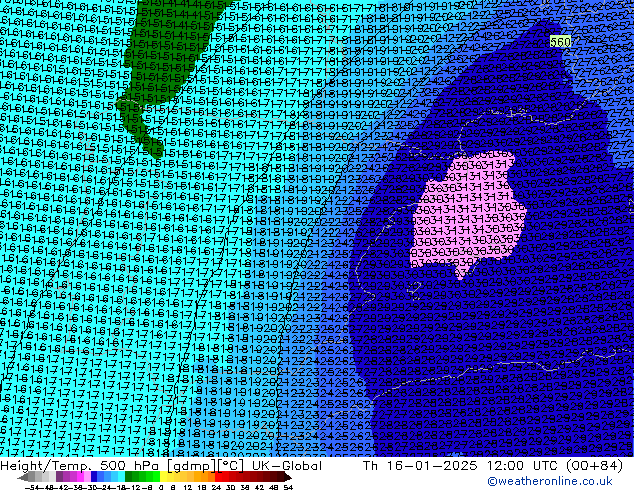Click the [gdmp] unit label
This screenshot has width=634, height=490.
point(191,466)
